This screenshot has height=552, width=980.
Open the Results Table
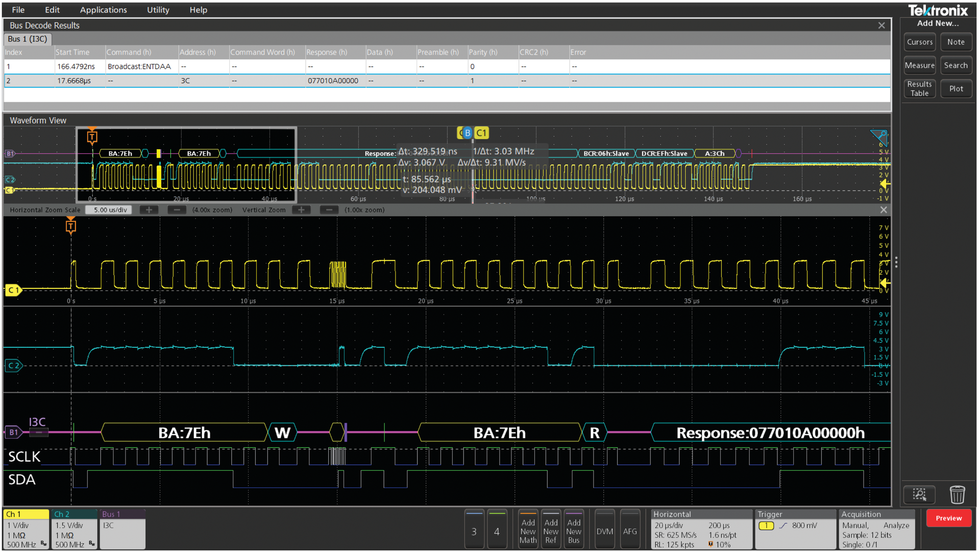(919, 88)
